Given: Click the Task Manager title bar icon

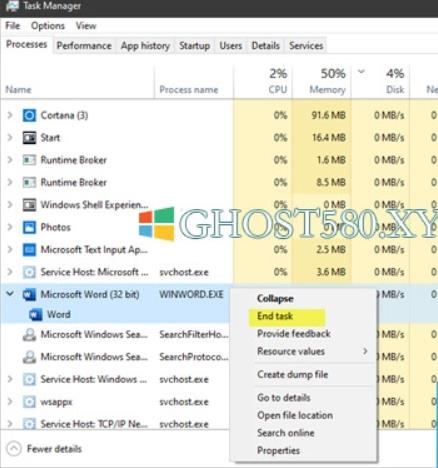Looking at the screenshot, I should [x=12, y=6].
